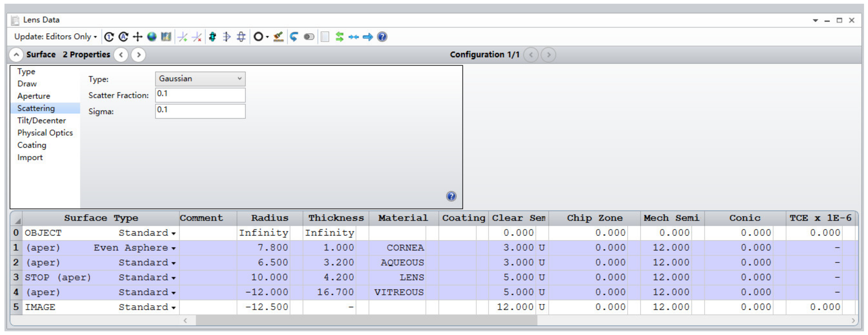Viewport: 868px width, 335px height.
Task: Click the Update circular arrow icon
Action: point(109,37)
